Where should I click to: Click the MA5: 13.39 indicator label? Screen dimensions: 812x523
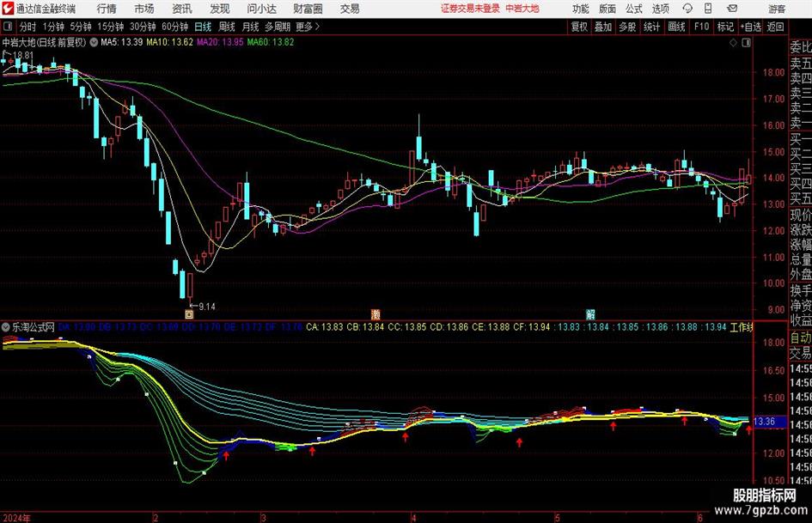coord(122,42)
